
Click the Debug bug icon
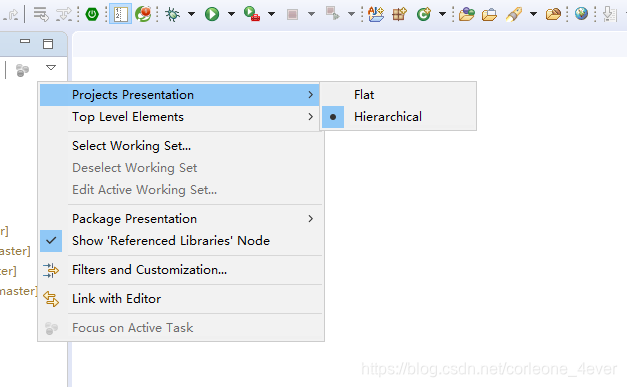tap(173, 14)
